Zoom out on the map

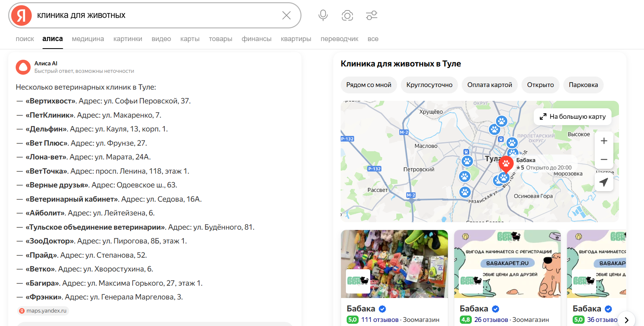pos(604,159)
